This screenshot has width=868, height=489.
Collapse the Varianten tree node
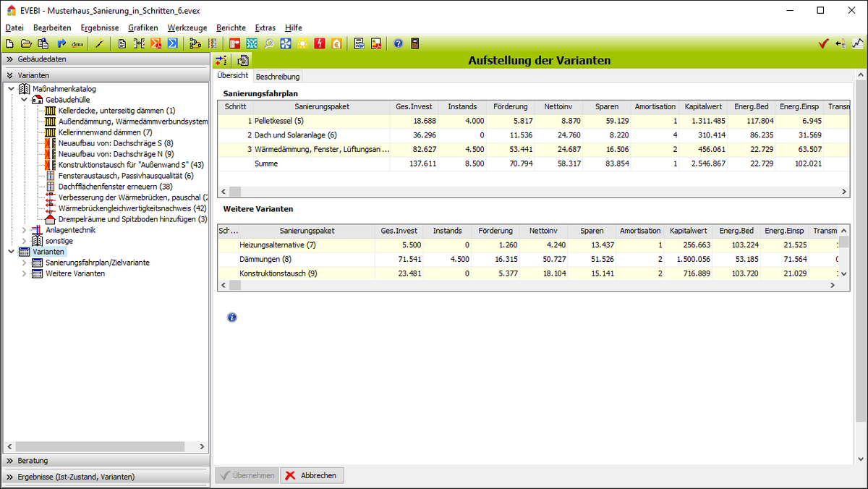point(11,252)
